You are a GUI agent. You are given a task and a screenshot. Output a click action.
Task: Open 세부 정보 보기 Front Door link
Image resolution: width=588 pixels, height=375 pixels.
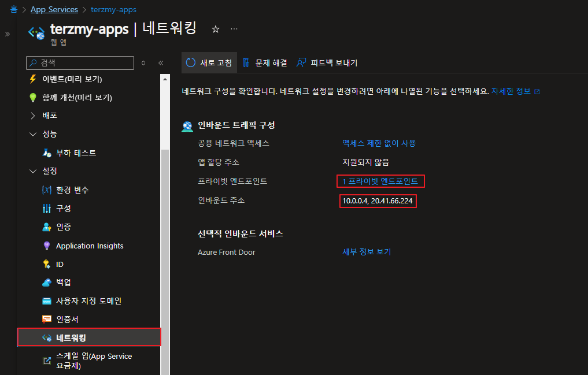367,252
